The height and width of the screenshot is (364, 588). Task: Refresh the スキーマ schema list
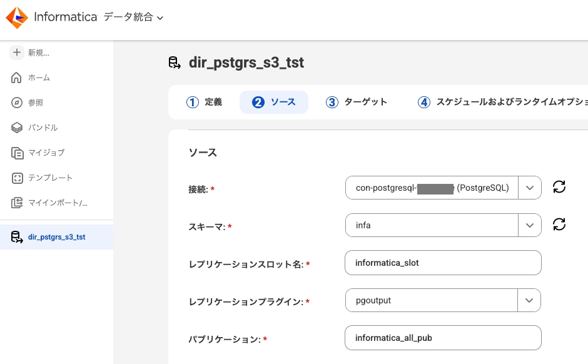(x=559, y=224)
